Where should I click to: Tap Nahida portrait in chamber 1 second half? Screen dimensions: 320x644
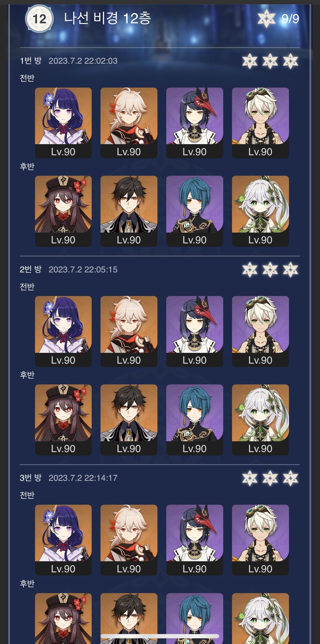[x=260, y=211]
